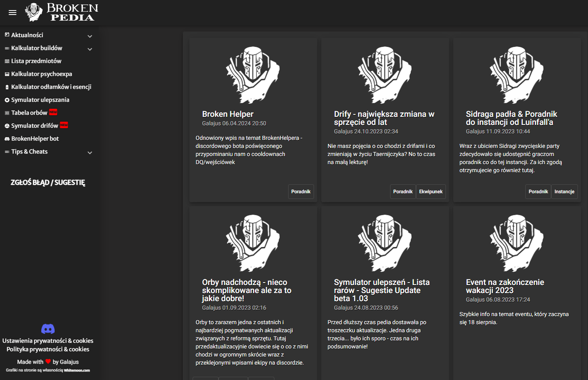Click the Symulator drifów sidebar icon
This screenshot has height=380, width=588.
7,126
